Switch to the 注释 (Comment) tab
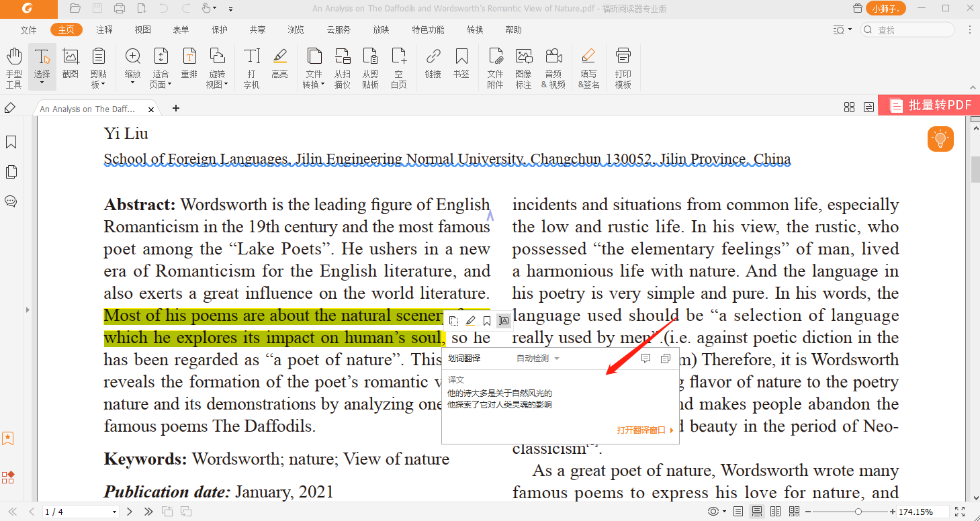This screenshot has height=521, width=980. pyautogui.click(x=105, y=30)
